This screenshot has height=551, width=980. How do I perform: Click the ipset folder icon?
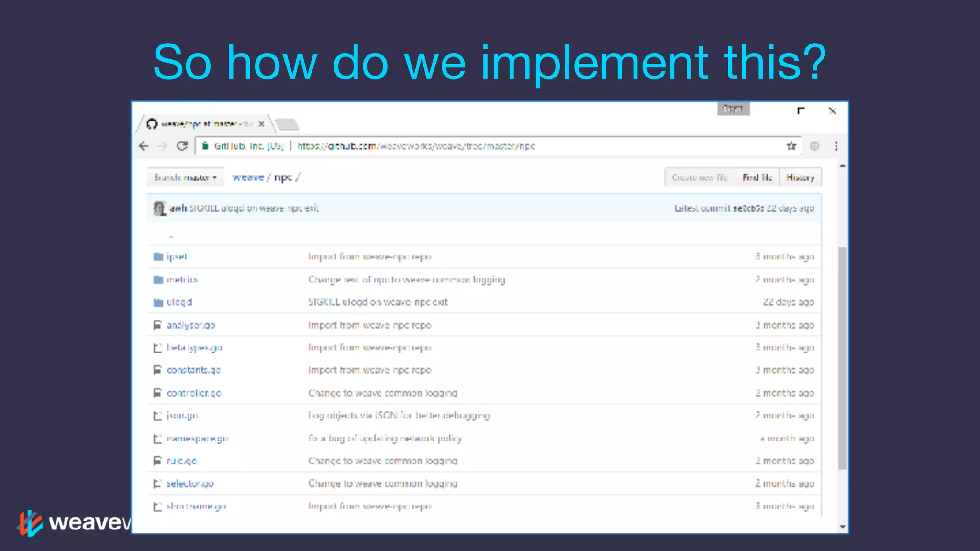point(158,257)
